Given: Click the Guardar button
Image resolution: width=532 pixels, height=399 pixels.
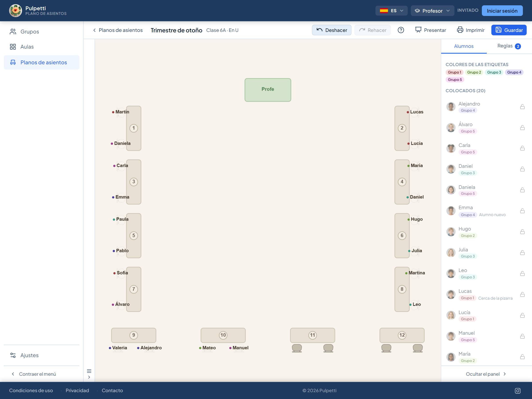Looking at the screenshot, I should (509, 30).
